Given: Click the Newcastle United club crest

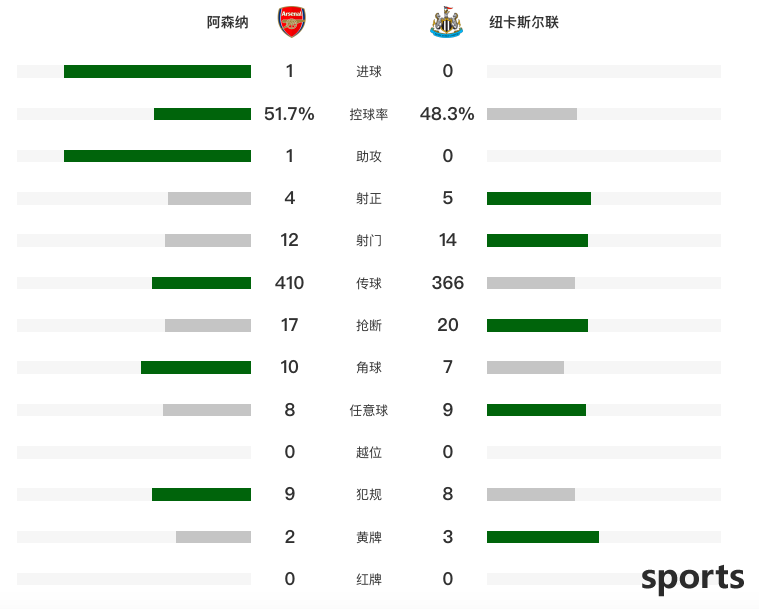Looking at the screenshot, I should click(446, 22).
